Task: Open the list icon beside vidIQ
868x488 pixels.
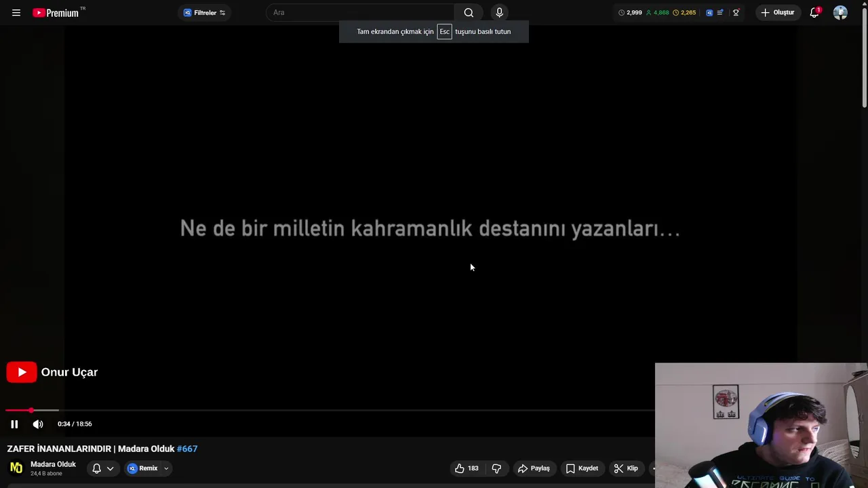Action: pyautogui.click(x=720, y=12)
